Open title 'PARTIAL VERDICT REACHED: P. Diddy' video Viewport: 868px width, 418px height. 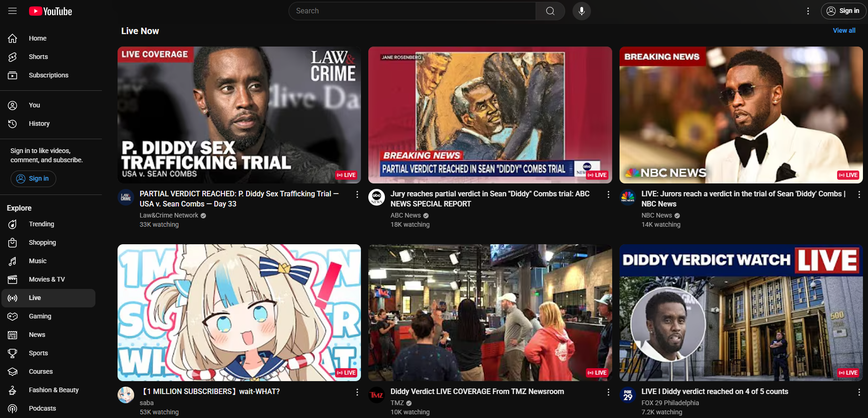point(239,199)
